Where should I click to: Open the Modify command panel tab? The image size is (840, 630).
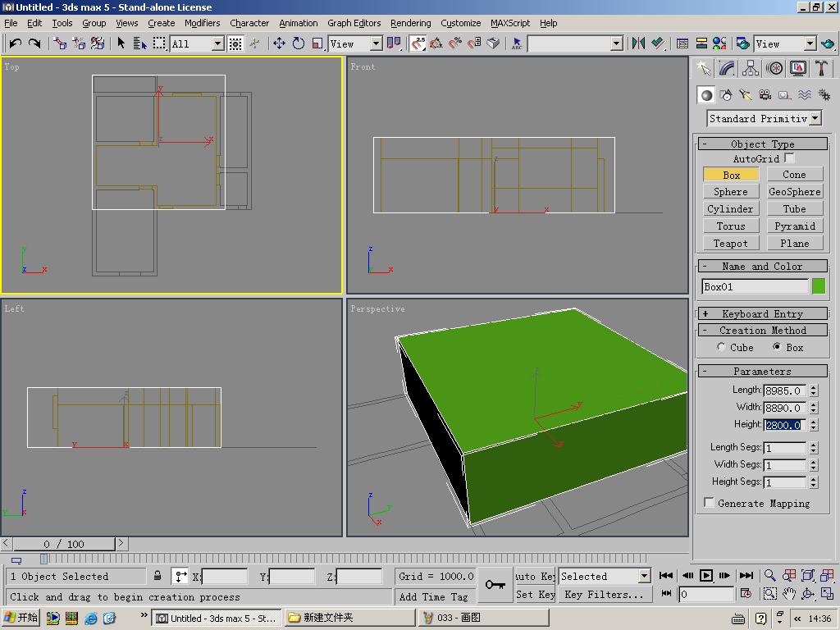click(x=727, y=69)
